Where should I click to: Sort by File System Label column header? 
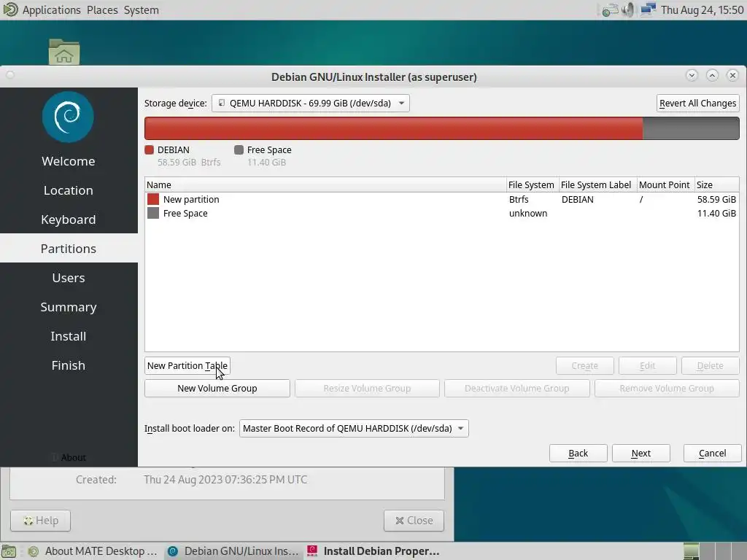[598, 184]
